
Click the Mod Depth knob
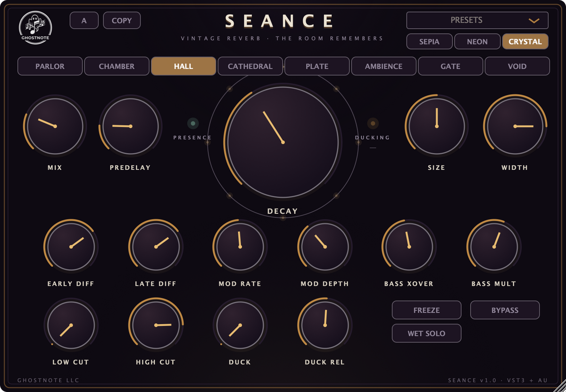[325, 247]
